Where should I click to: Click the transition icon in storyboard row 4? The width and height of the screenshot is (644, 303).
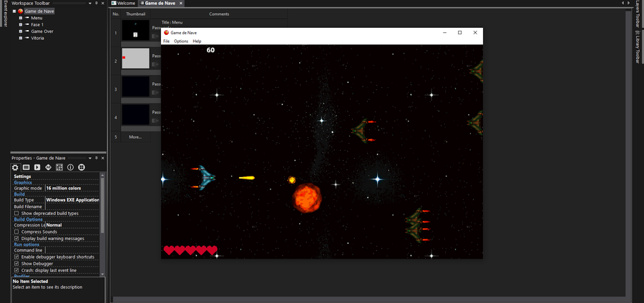(155, 121)
